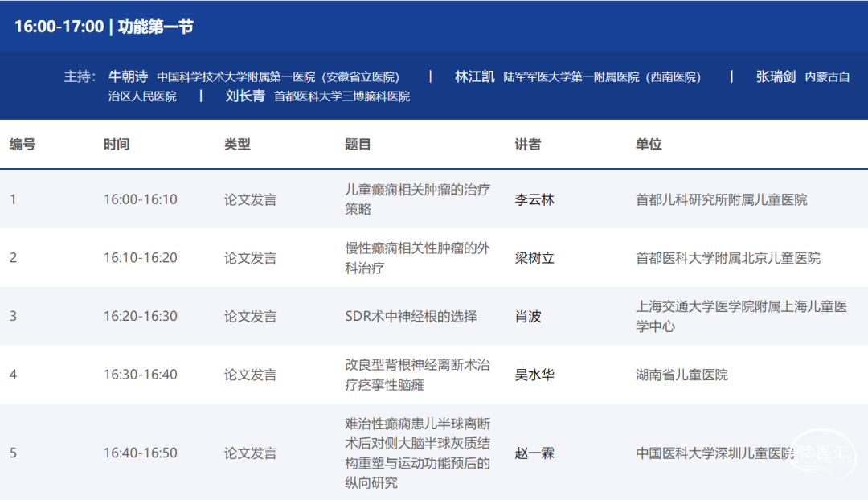
Task: Select host name 牛朝诗
Action: tap(129, 76)
